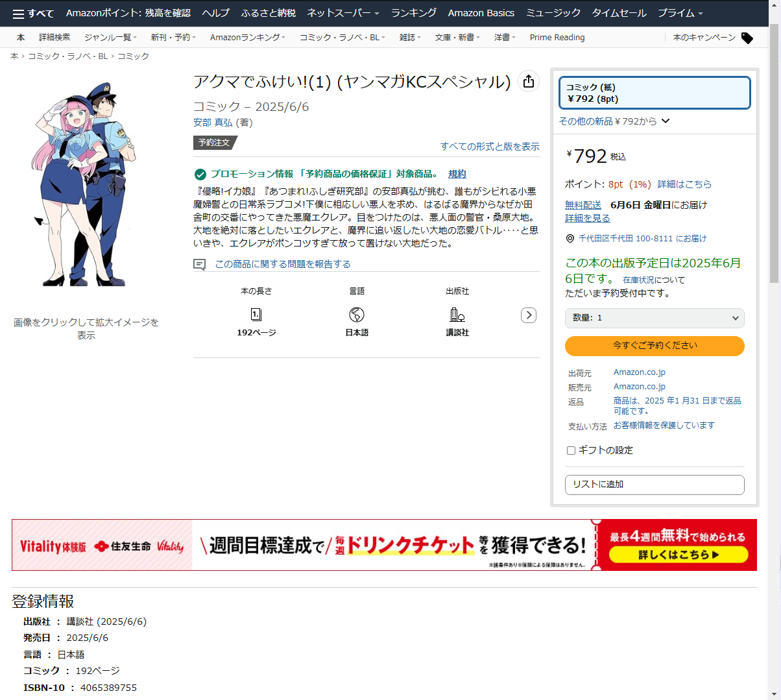Screen dimensions: 781x700
Task: Click the report problem speech bubble icon
Action: pos(199,265)
